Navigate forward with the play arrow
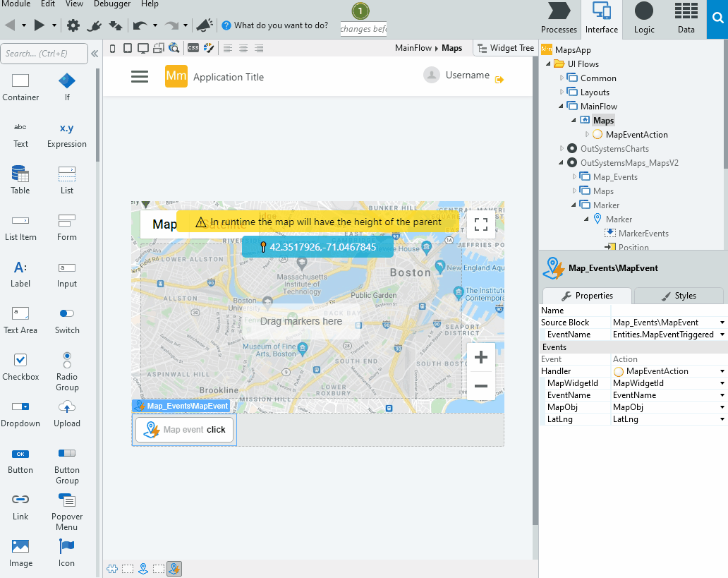The height and width of the screenshot is (578, 728). pos(40,25)
